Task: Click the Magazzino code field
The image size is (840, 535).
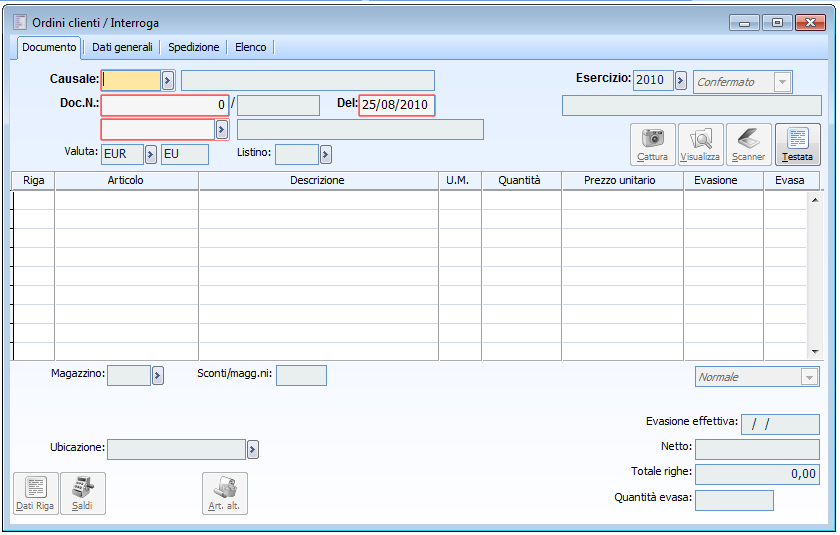Action: [x=129, y=375]
